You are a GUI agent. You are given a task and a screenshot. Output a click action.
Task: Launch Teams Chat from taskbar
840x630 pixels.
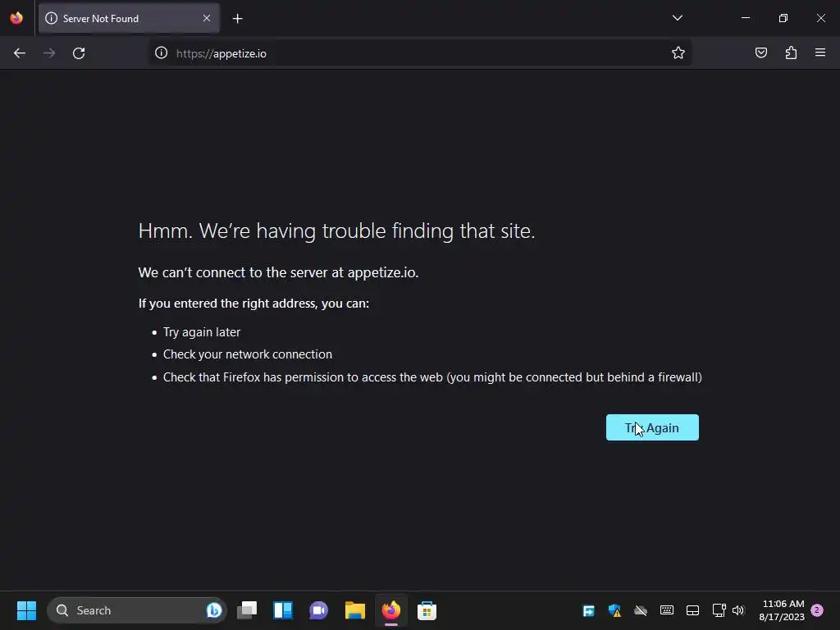(x=319, y=610)
